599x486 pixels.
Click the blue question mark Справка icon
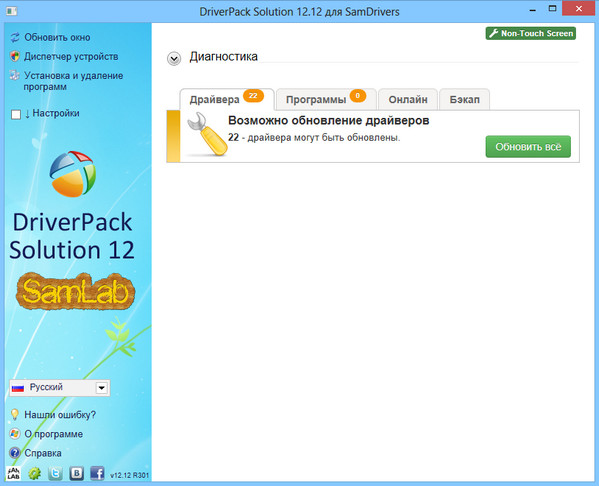click(15, 453)
